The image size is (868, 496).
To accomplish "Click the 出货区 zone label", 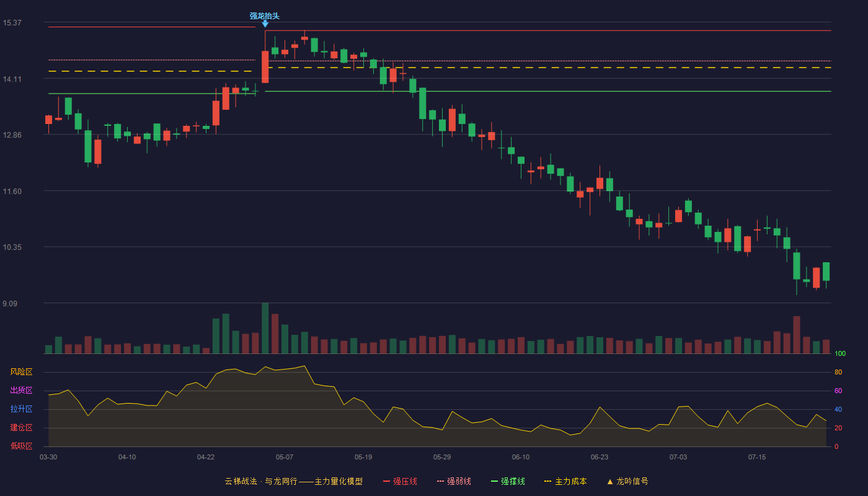I will point(21,391).
